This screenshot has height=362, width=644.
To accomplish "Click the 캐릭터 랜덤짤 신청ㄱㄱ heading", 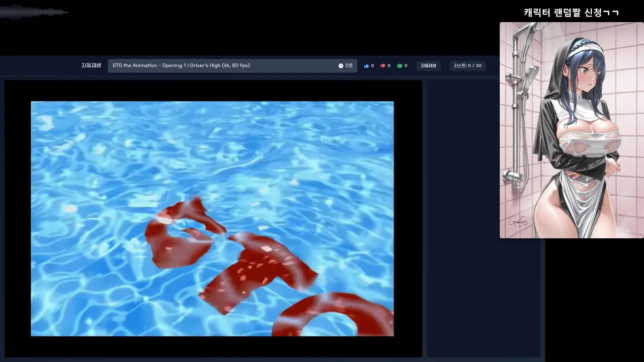I will tap(571, 13).
